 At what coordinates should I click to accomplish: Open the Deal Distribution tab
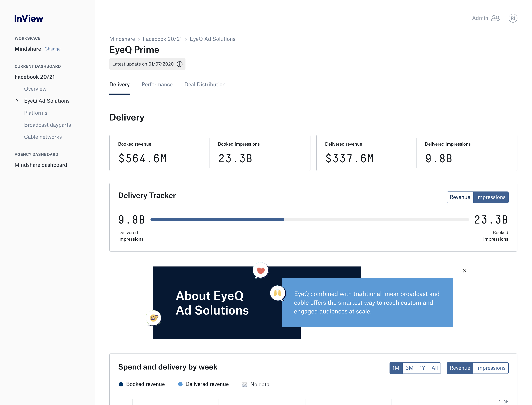[205, 84]
